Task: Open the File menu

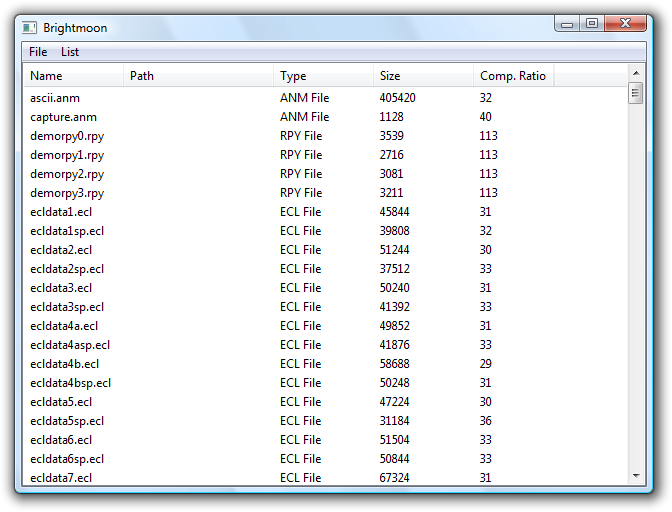Action: point(38,52)
